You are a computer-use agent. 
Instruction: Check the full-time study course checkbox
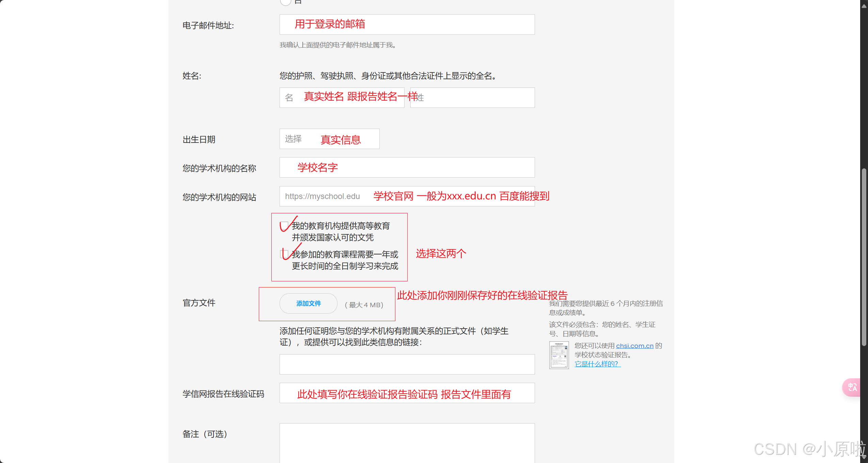point(284,254)
